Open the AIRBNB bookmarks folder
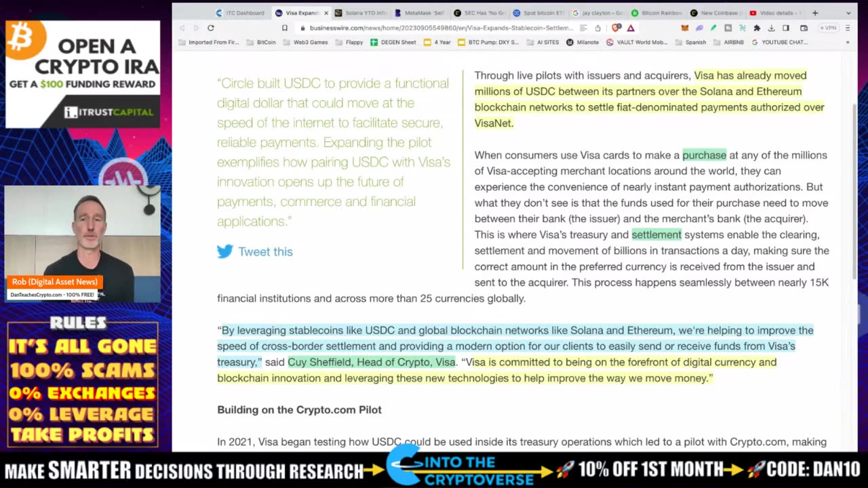The image size is (868, 488). point(728,42)
